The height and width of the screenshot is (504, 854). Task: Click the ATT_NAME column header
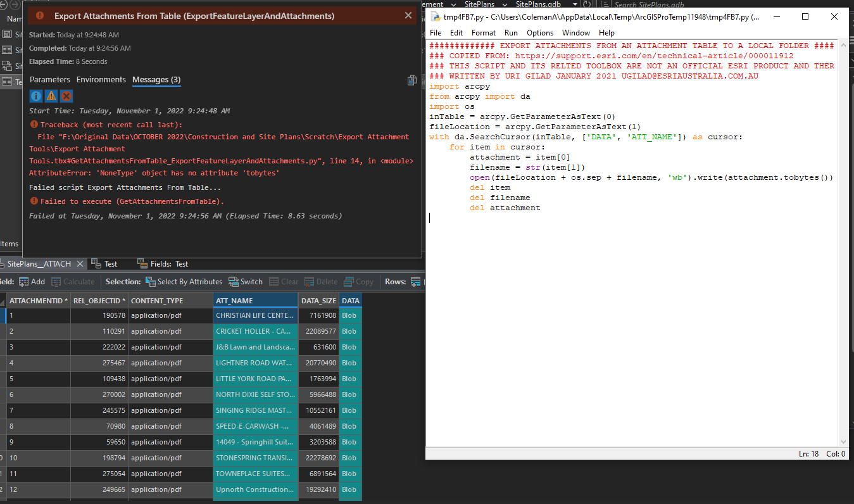(x=256, y=301)
